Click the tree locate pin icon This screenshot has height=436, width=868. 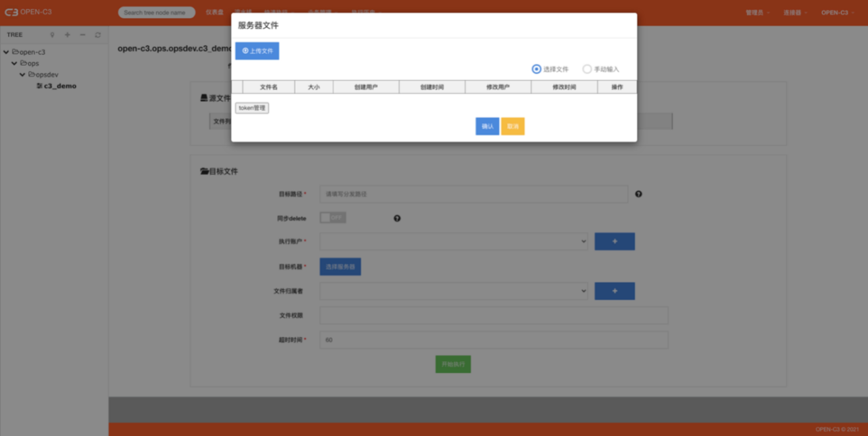coord(52,35)
